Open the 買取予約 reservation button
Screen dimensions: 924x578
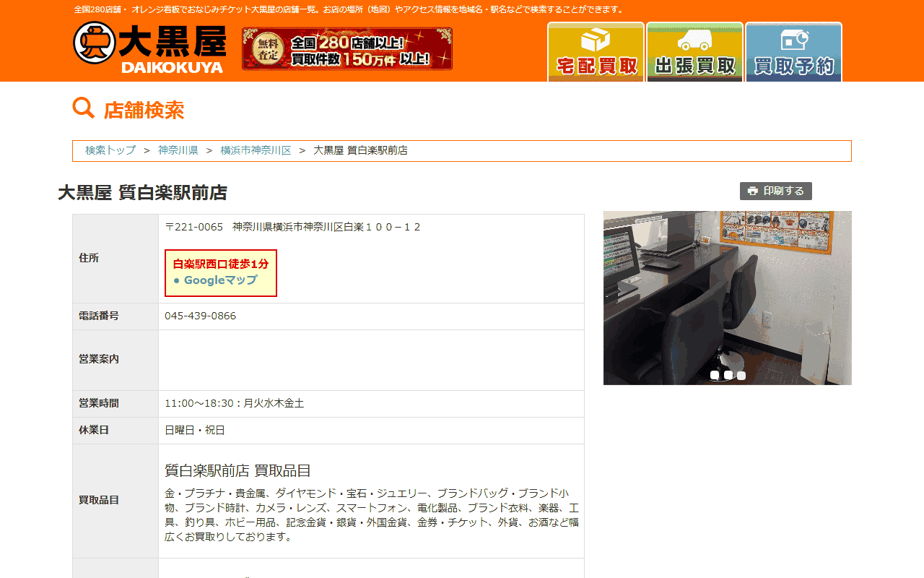point(793,52)
